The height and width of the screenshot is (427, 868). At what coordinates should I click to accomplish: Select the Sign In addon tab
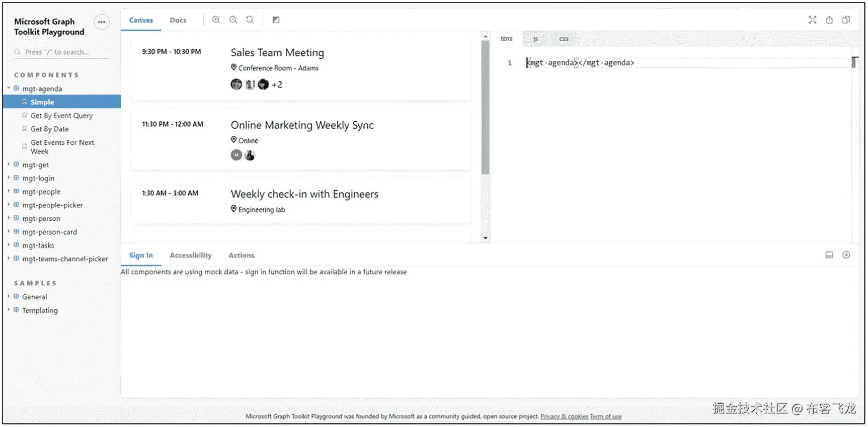pyautogui.click(x=141, y=255)
